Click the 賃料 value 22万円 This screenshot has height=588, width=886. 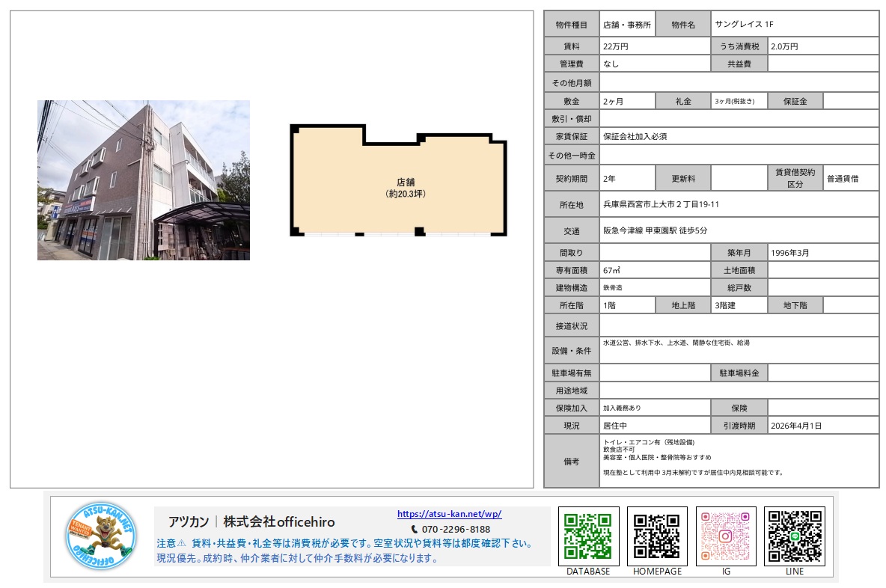tap(617, 46)
